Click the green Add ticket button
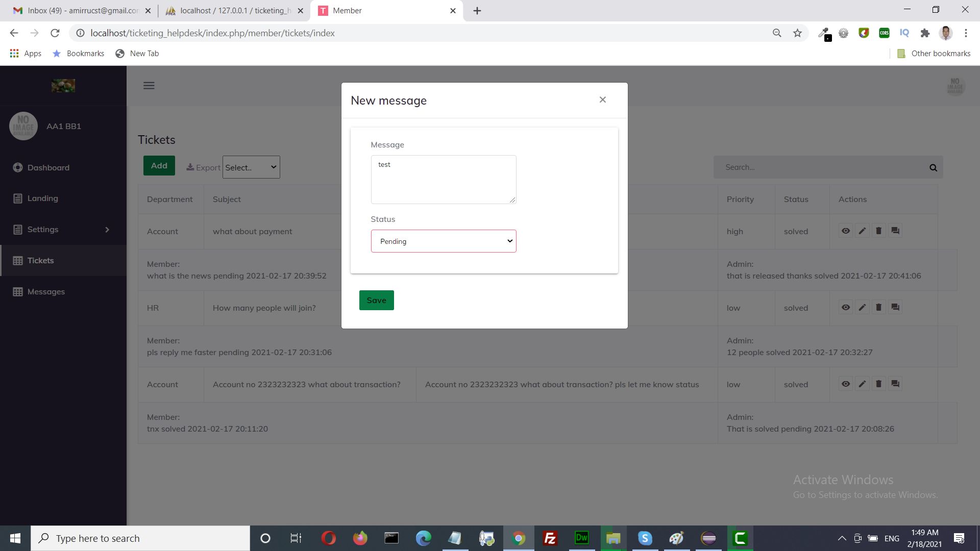 [159, 166]
